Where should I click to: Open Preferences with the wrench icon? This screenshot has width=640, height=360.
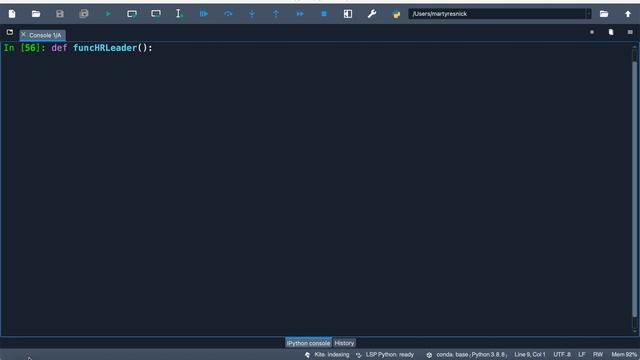[372, 14]
